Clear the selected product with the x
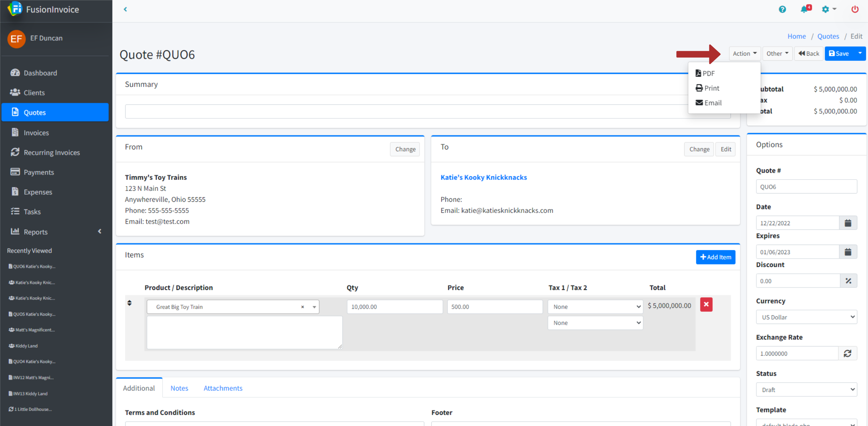The width and height of the screenshot is (868, 426). click(x=302, y=307)
